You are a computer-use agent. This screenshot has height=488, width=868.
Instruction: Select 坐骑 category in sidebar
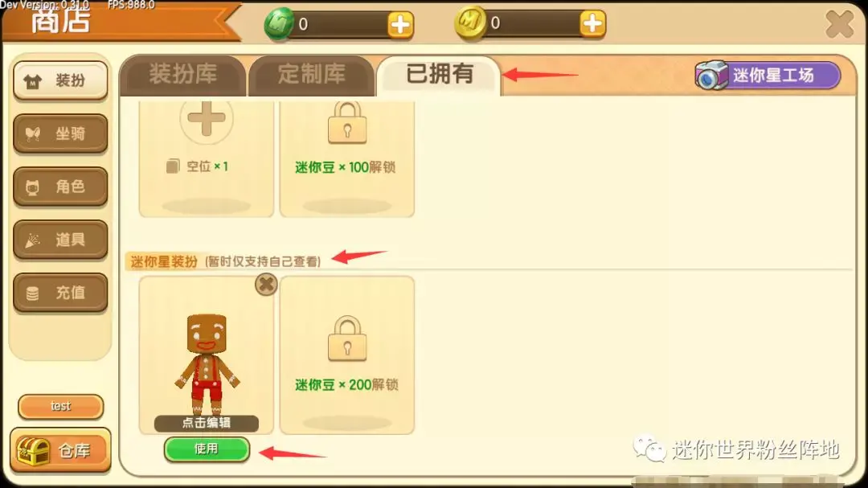(x=60, y=133)
